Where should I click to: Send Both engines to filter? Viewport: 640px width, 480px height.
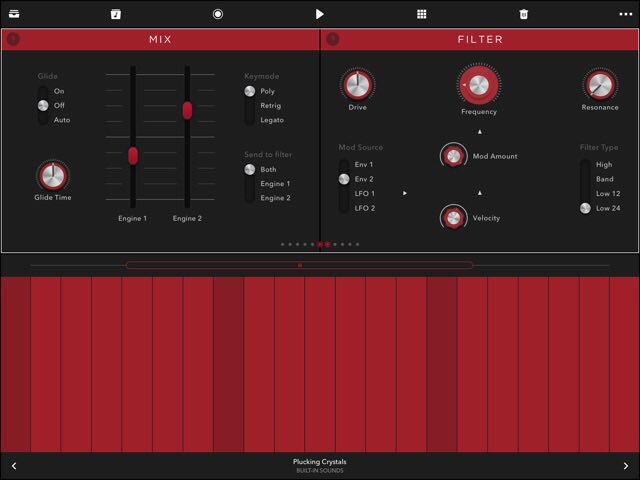pyautogui.click(x=268, y=169)
